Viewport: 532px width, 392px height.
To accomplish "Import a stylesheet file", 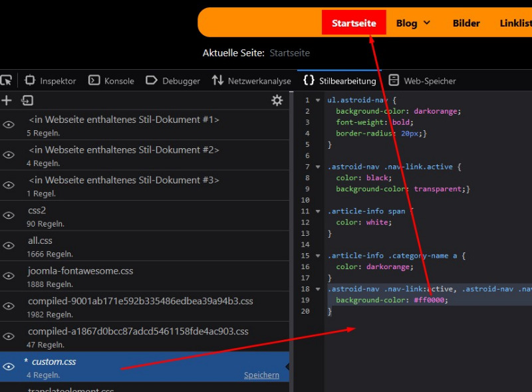I will [27, 100].
